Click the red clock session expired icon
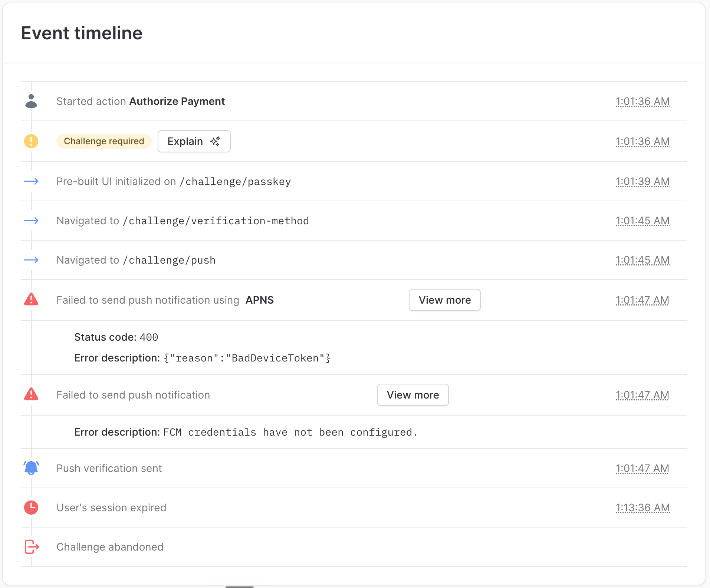 (x=31, y=508)
